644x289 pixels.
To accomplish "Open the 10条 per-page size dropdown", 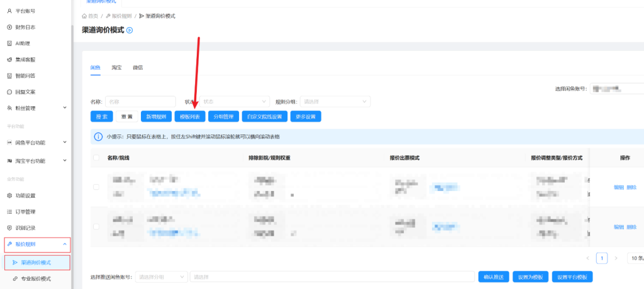I will click(x=635, y=258).
